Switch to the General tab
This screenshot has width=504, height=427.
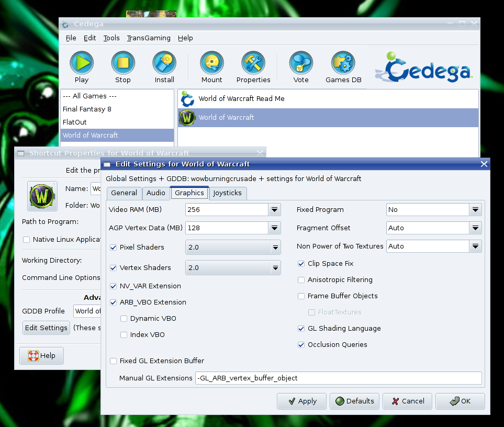pyautogui.click(x=124, y=193)
